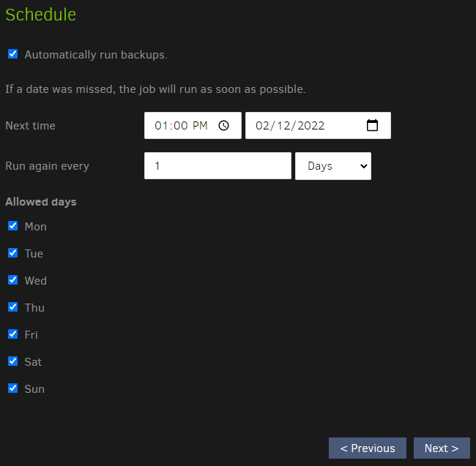
Task: Uncheck the Mon allowed day
Action: coord(12,226)
